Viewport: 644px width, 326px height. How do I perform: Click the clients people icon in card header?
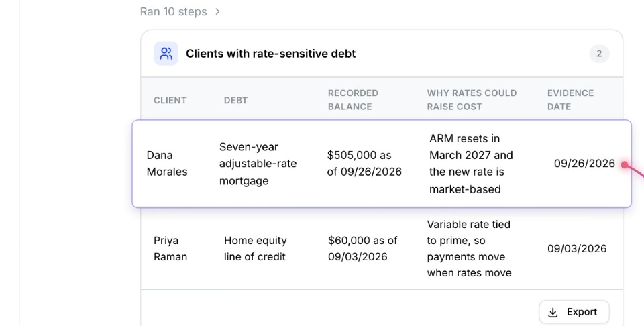pyautogui.click(x=166, y=54)
